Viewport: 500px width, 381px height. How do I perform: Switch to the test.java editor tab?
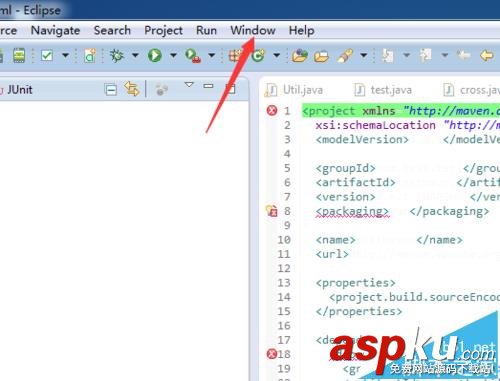point(383,90)
